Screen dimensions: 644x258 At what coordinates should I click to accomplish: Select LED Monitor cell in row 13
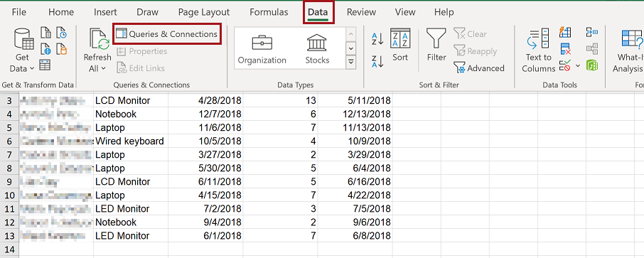click(131, 236)
